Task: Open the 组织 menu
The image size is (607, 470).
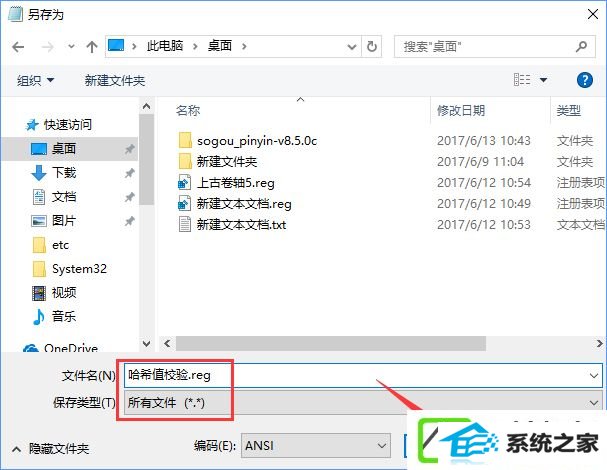Action: click(35, 81)
